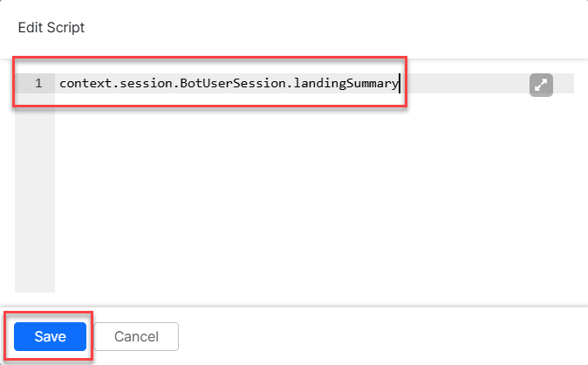This screenshot has width=588, height=365.
Task: Click the dialog footer right of Cancel
Action: 375,336
